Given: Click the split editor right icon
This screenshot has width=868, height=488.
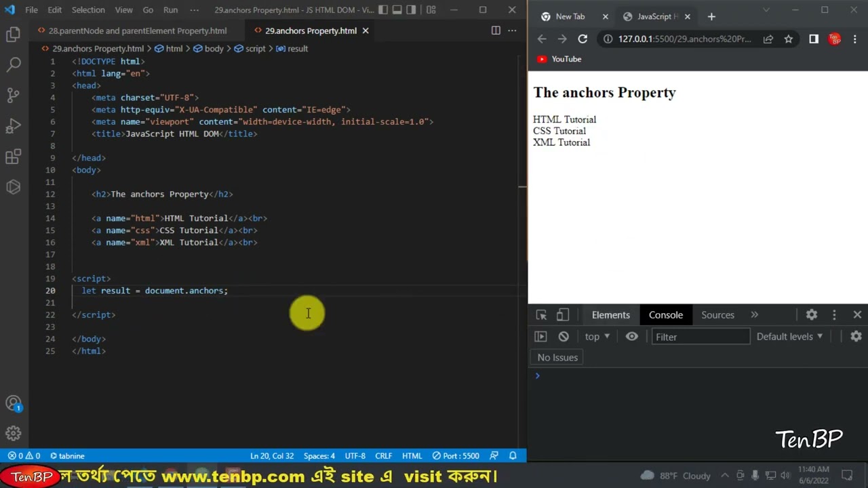Looking at the screenshot, I should pyautogui.click(x=496, y=30).
